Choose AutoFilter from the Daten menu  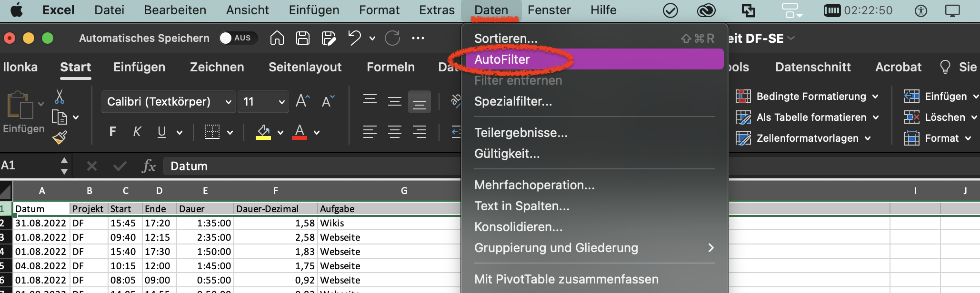(x=502, y=59)
